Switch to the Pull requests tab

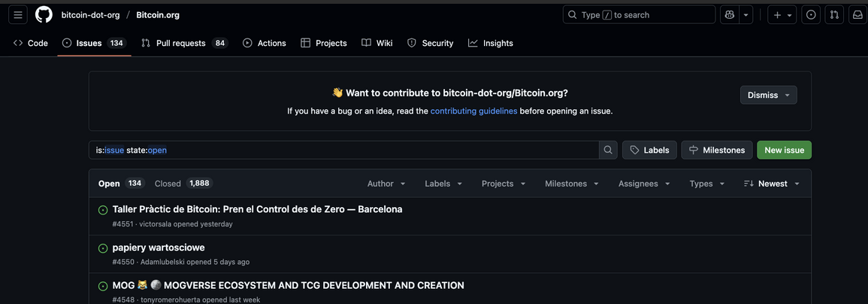(x=180, y=43)
